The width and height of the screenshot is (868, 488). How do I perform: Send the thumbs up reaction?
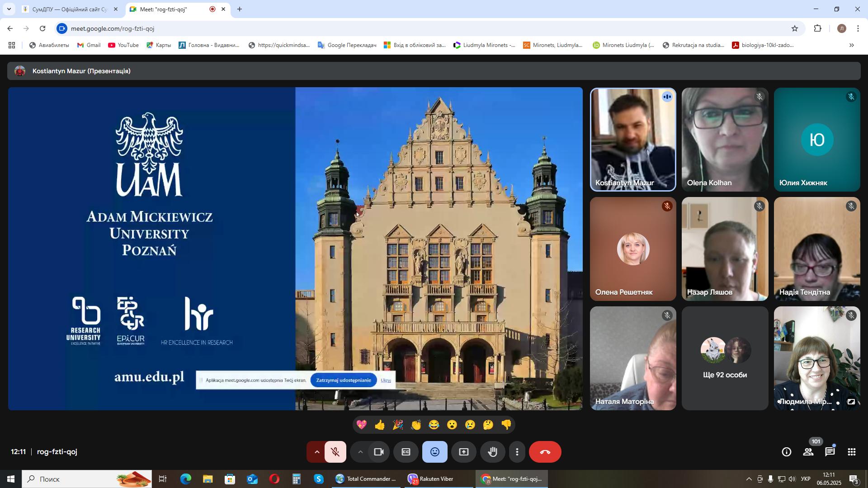380,425
